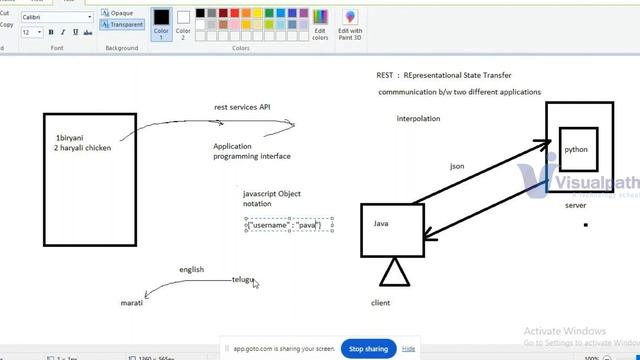640x360 pixels.
Task: Pick the gold color swatch
Action: [246, 24]
